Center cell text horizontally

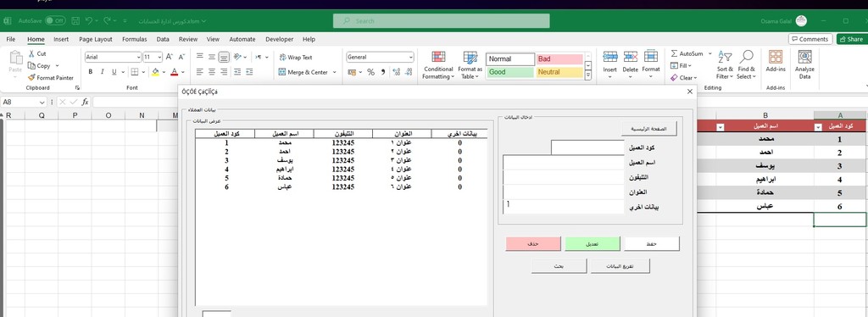point(211,72)
